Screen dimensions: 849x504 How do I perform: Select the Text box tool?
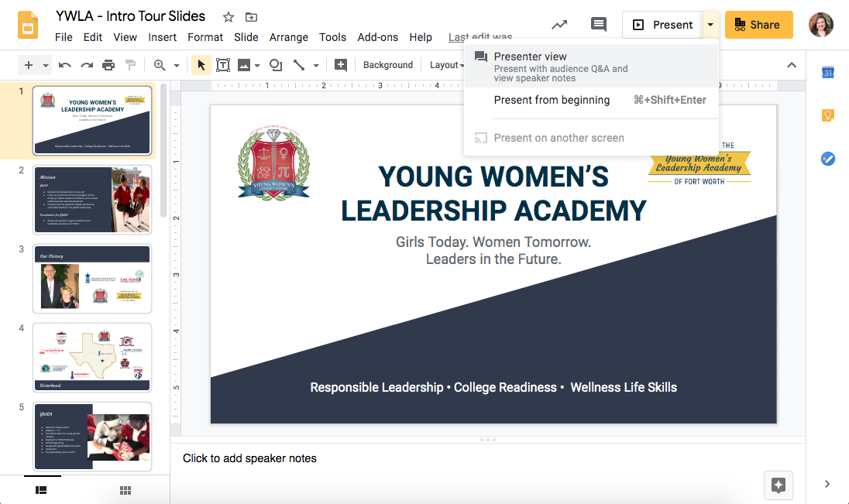coord(223,66)
